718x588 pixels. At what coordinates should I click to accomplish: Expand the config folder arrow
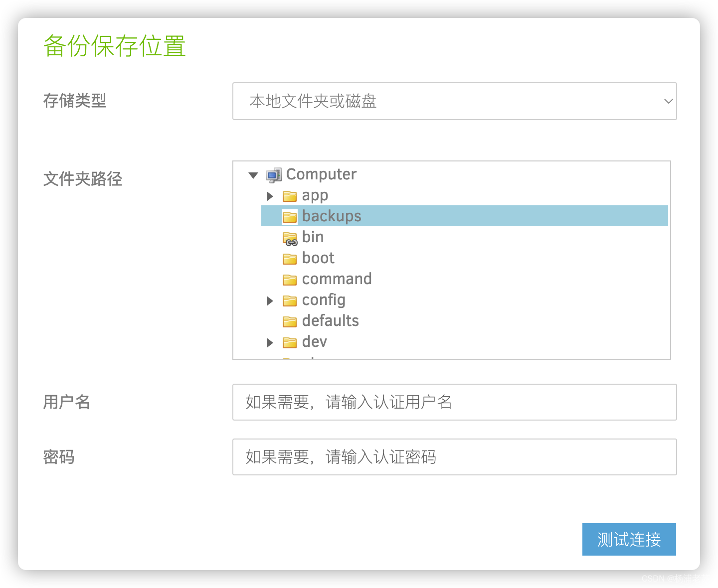[270, 300]
